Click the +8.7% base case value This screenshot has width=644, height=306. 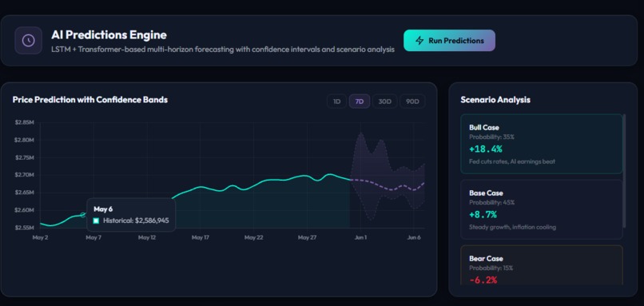[x=483, y=215]
